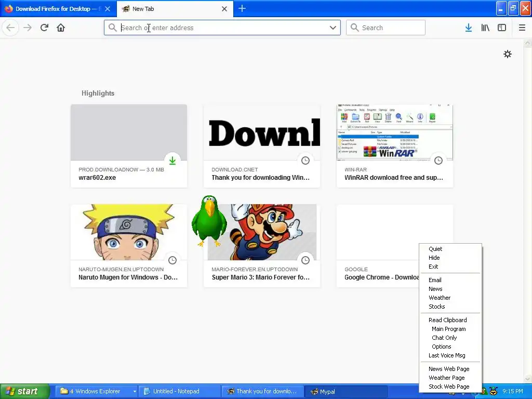Image resolution: width=532 pixels, height=399 pixels.
Task: Close the Download Firefox for Desktop tab
Action: (x=107, y=9)
